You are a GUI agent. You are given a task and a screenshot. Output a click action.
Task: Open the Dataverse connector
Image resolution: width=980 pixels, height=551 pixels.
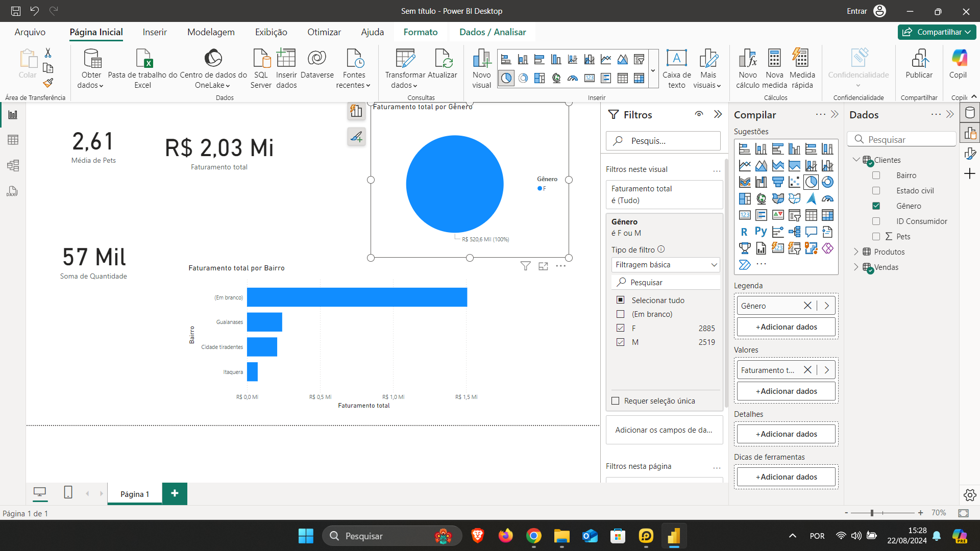tap(317, 65)
